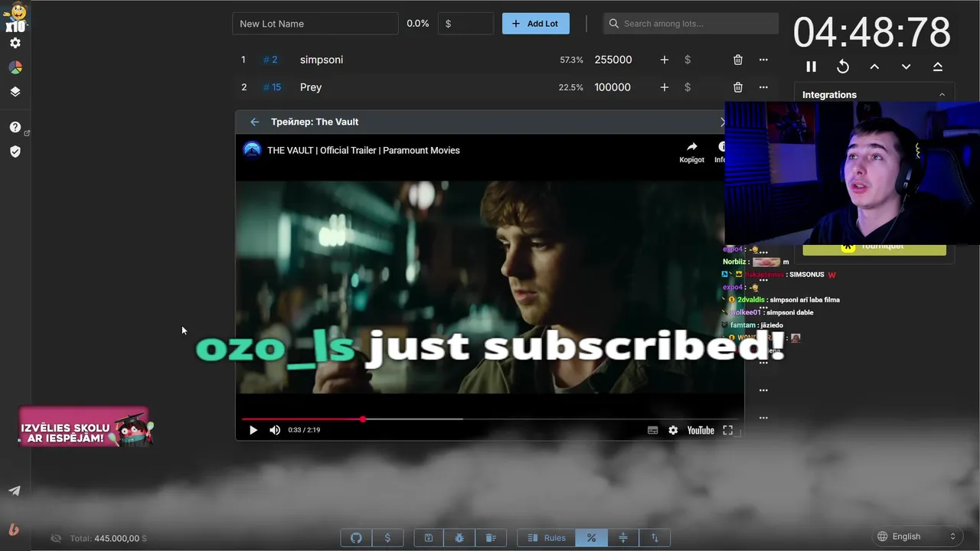Click the save icon in bottom toolbar
This screenshot has height=551, width=980.
pos(429,538)
